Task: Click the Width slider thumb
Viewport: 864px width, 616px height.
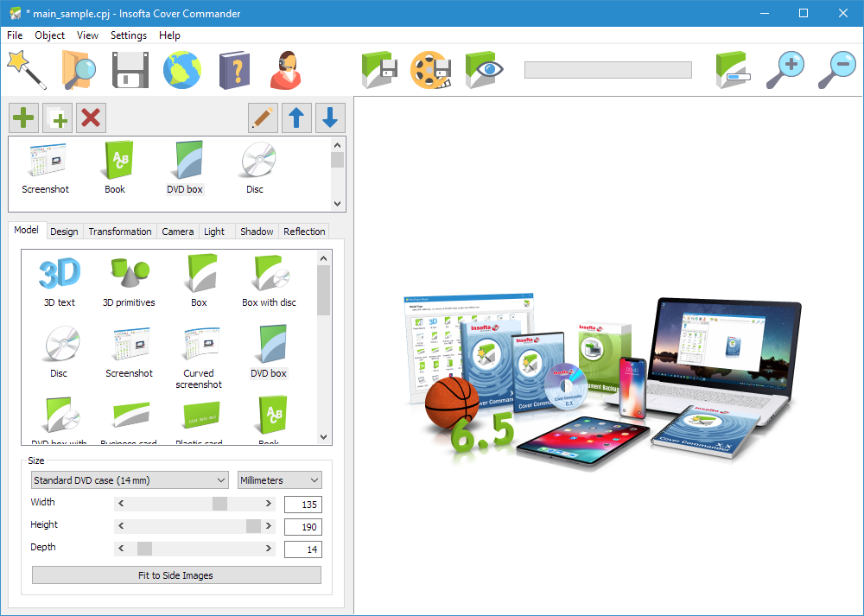Action: 219,503
